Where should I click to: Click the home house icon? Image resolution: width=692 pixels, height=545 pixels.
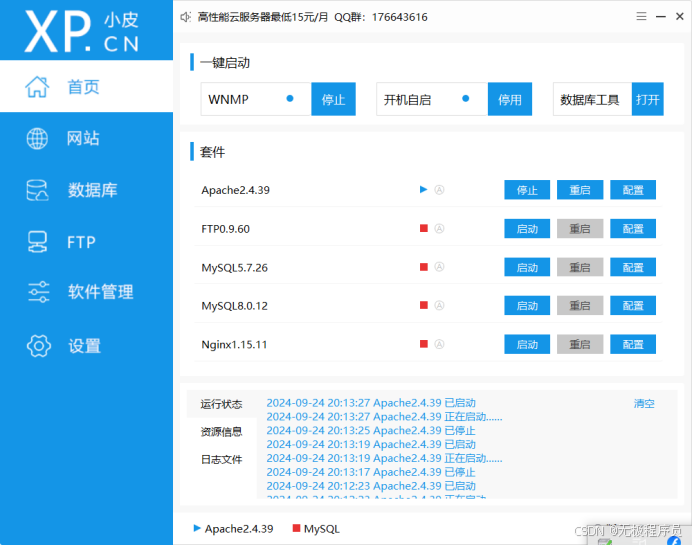pyautogui.click(x=37, y=86)
